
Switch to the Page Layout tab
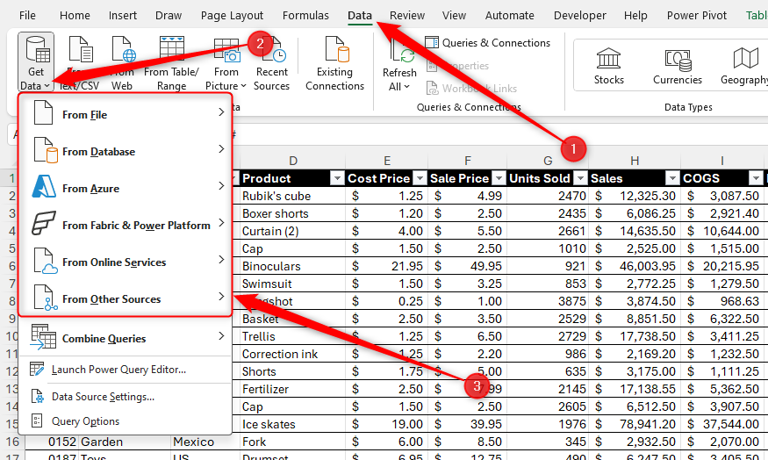(232, 15)
